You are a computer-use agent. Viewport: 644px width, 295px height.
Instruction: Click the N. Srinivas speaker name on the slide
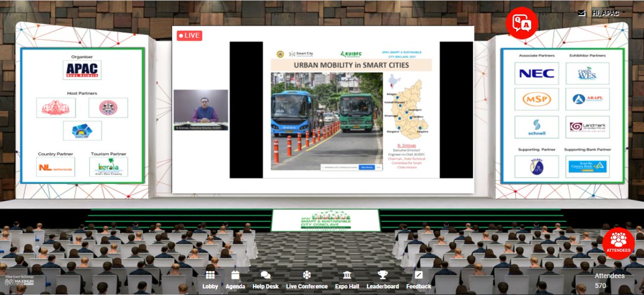point(407,144)
